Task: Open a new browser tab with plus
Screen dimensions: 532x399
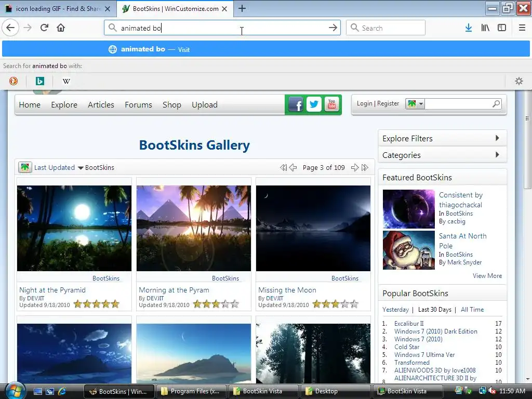Action: (242, 8)
